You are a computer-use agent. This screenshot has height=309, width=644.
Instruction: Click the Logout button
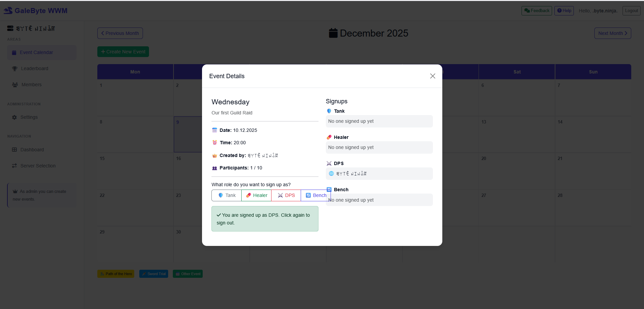tap(631, 11)
